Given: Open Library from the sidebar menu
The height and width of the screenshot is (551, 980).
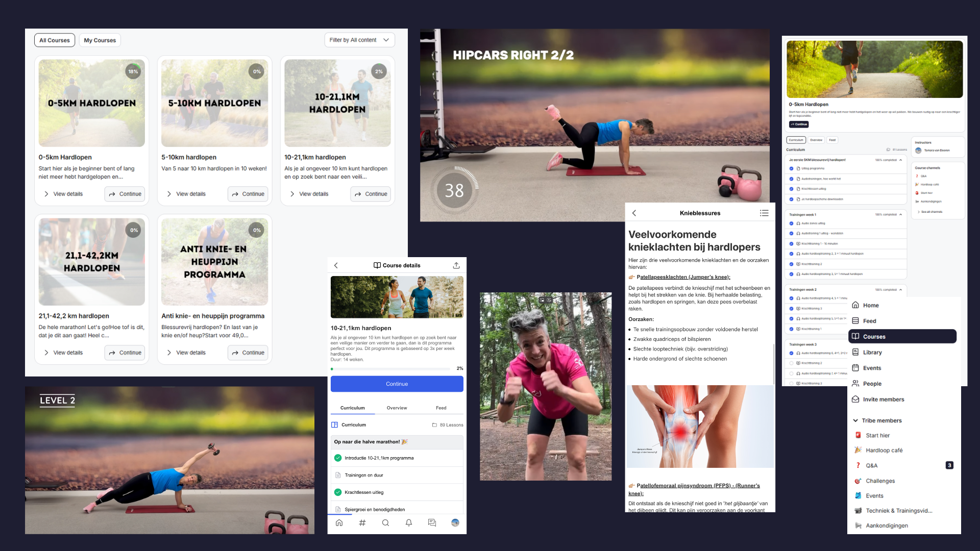Looking at the screenshot, I should point(872,352).
